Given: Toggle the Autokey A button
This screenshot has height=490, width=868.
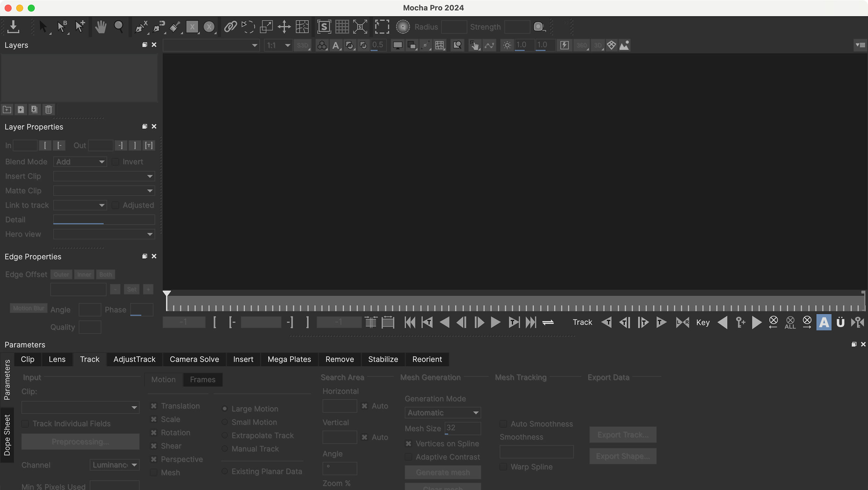Looking at the screenshot, I should coord(824,322).
